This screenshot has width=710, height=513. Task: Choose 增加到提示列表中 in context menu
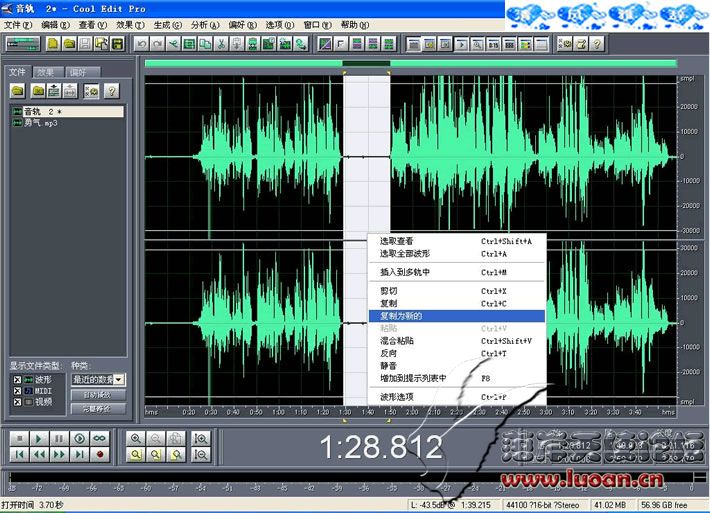[457, 378]
